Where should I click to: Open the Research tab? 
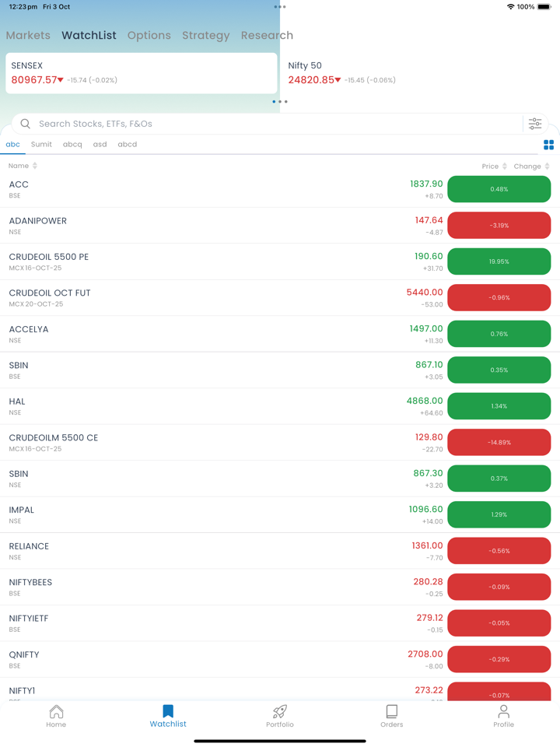(267, 36)
